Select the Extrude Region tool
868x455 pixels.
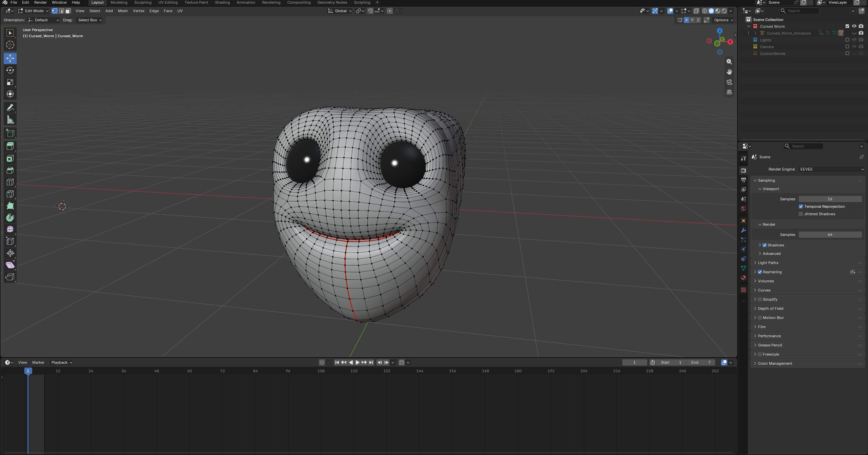(10, 146)
